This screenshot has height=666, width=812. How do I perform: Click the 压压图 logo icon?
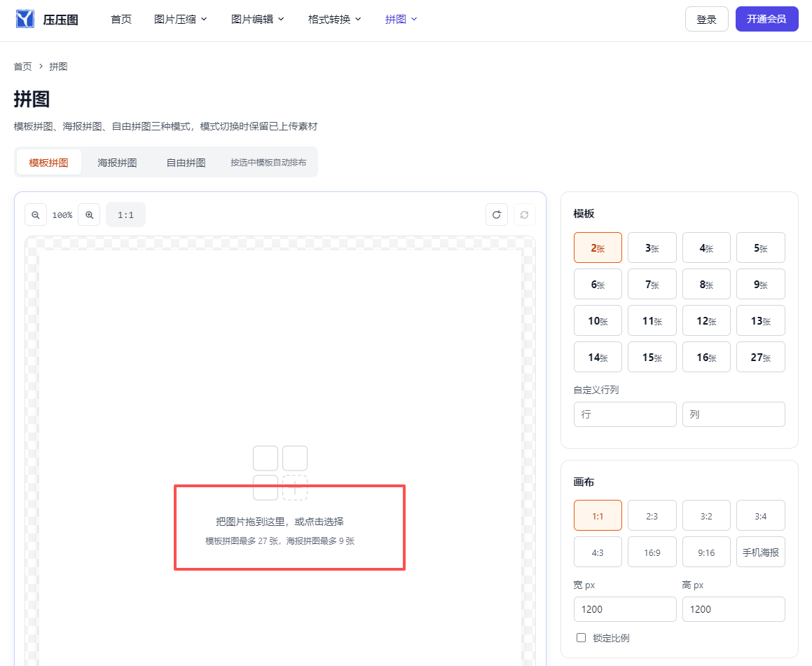pyautogui.click(x=25, y=19)
